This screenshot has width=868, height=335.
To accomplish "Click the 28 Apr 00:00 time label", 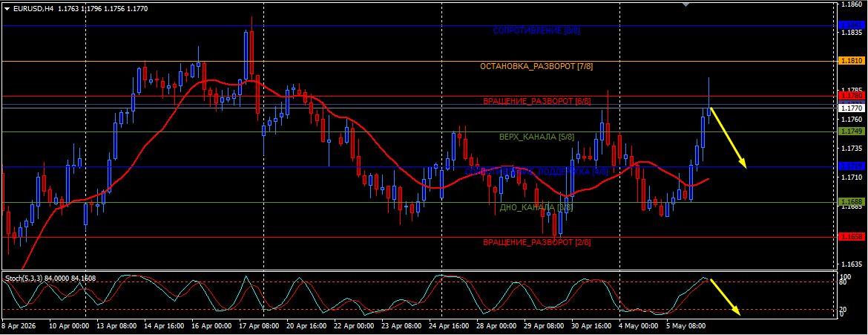I will pyautogui.click(x=496, y=327).
